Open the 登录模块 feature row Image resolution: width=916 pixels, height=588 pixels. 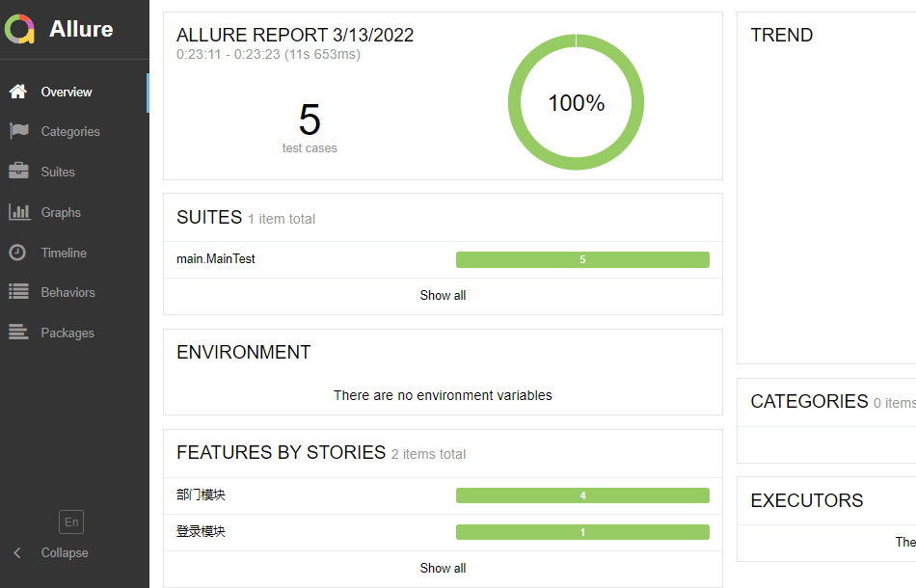pyautogui.click(x=443, y=532)
